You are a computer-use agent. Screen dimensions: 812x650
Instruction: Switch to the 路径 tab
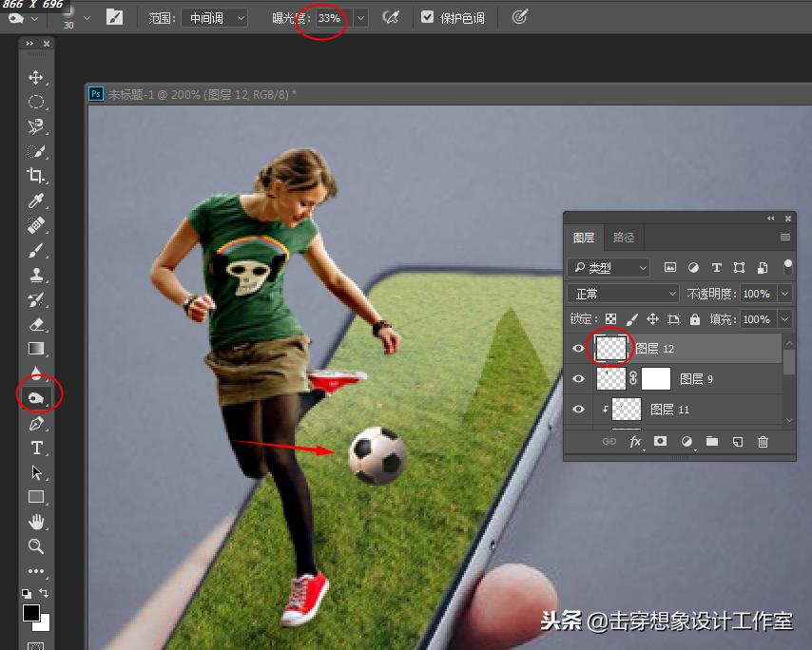click(x=623, y=238)
